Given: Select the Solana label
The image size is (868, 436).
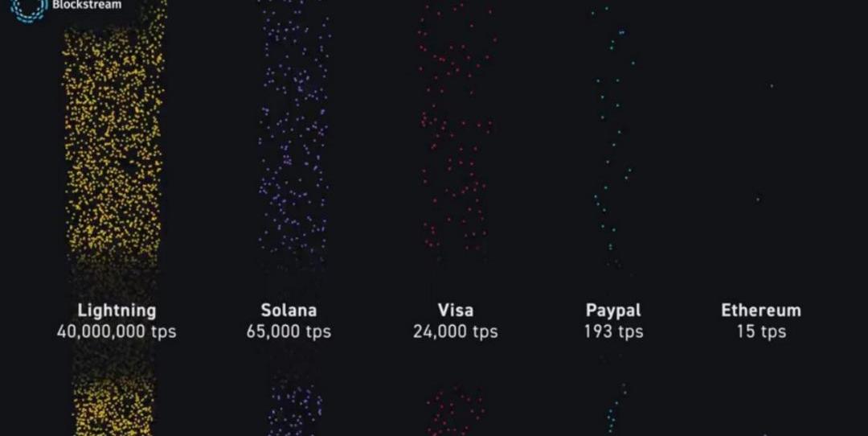Looking at the screenshot, I should (x=289, y=311).
